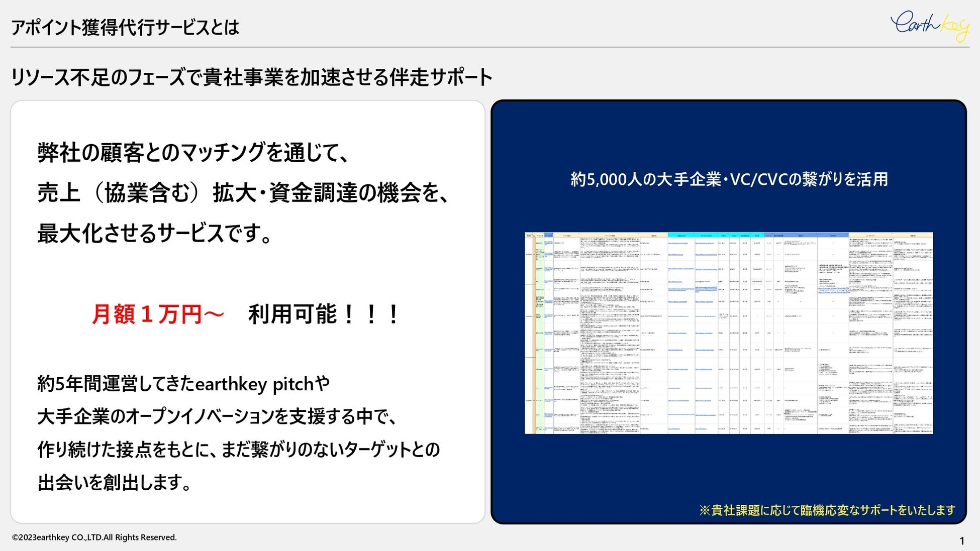Click the line 弊社の顧客とのマッチングを通じて
Image resolution: width=980 pixels, height=551 pixels.
[193, 153]
